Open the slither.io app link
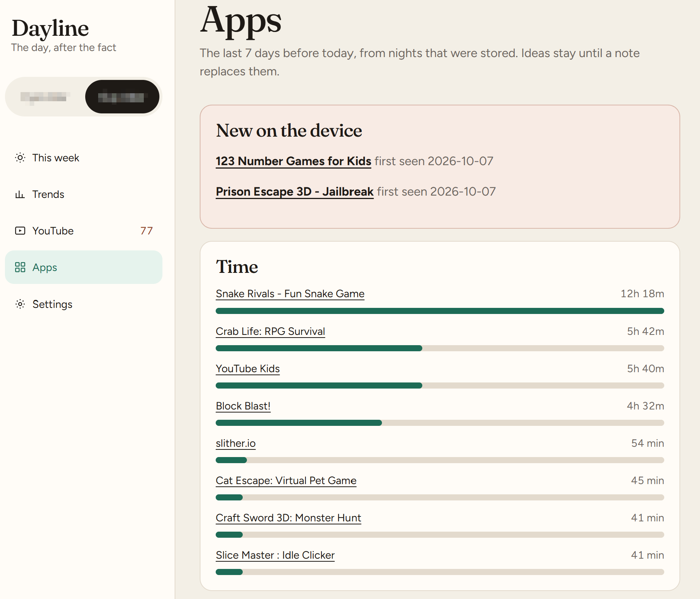 click(235, 443)
